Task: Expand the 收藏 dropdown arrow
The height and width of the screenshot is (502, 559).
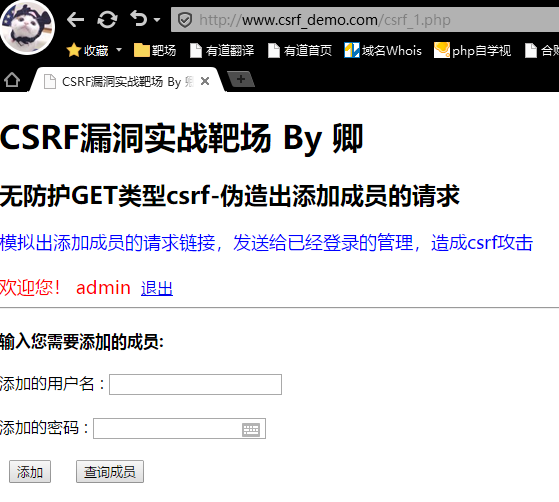Action: pos(119,50)
